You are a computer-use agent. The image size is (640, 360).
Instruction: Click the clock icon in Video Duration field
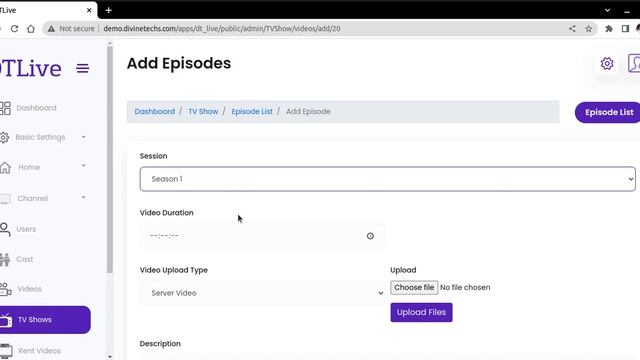[370, 236]
